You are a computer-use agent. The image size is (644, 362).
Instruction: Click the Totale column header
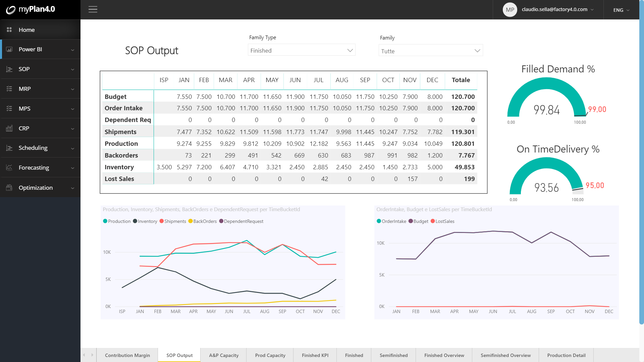(461, 80)
